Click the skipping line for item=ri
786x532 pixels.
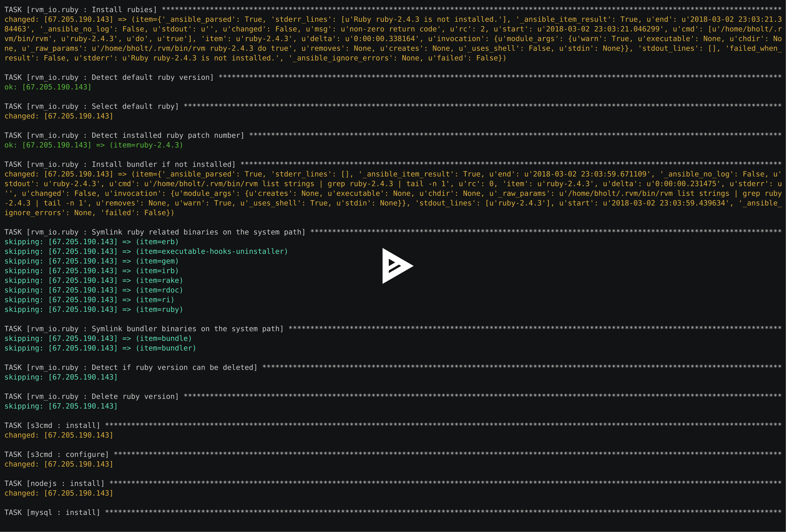tap(89, 300)
